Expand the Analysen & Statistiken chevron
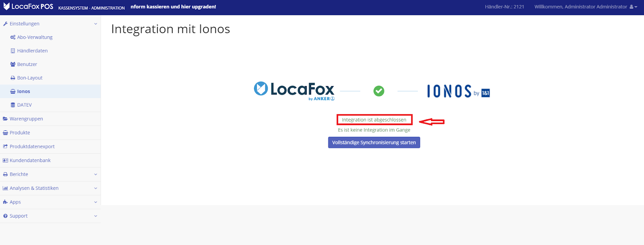 point(95,188)
